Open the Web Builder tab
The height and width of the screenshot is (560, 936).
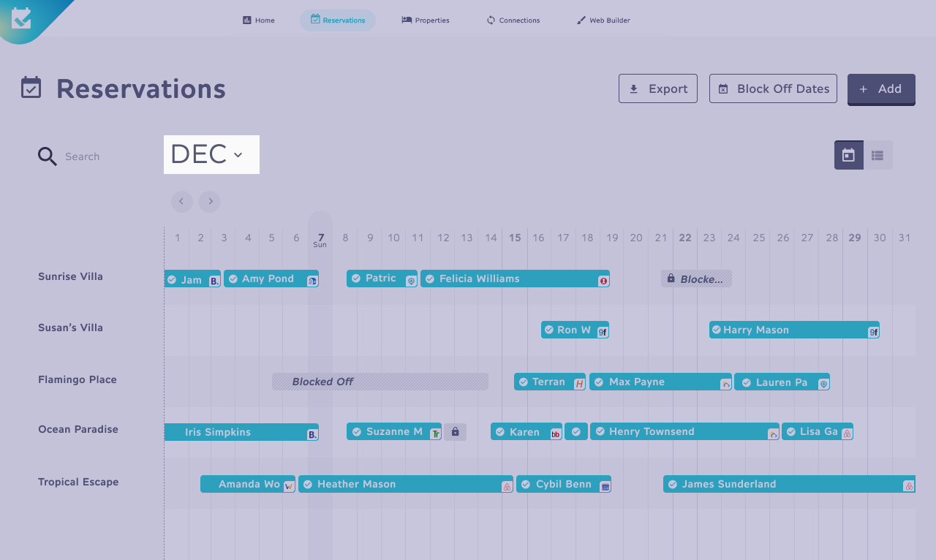pos(603,20)
